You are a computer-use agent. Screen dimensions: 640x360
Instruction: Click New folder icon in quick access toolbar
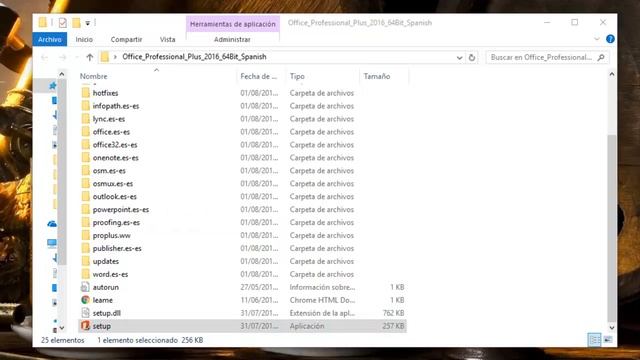76,23
